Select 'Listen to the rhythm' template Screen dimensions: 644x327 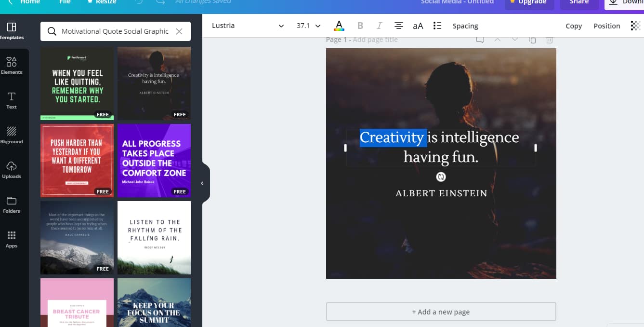[154, 238]
